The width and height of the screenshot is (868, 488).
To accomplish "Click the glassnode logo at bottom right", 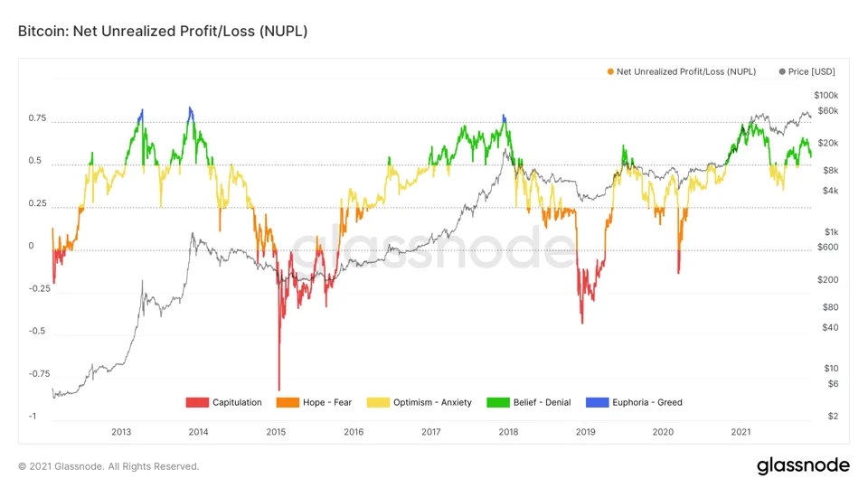I will [803, 466].
